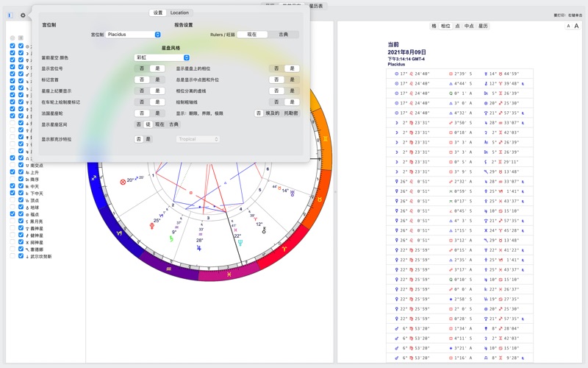Select the 中点 tab in report panel

point(469,26)
